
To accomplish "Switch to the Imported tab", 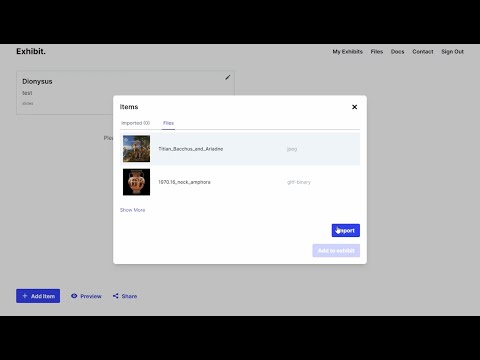I will pyautogui.click(x=135, y=123).
